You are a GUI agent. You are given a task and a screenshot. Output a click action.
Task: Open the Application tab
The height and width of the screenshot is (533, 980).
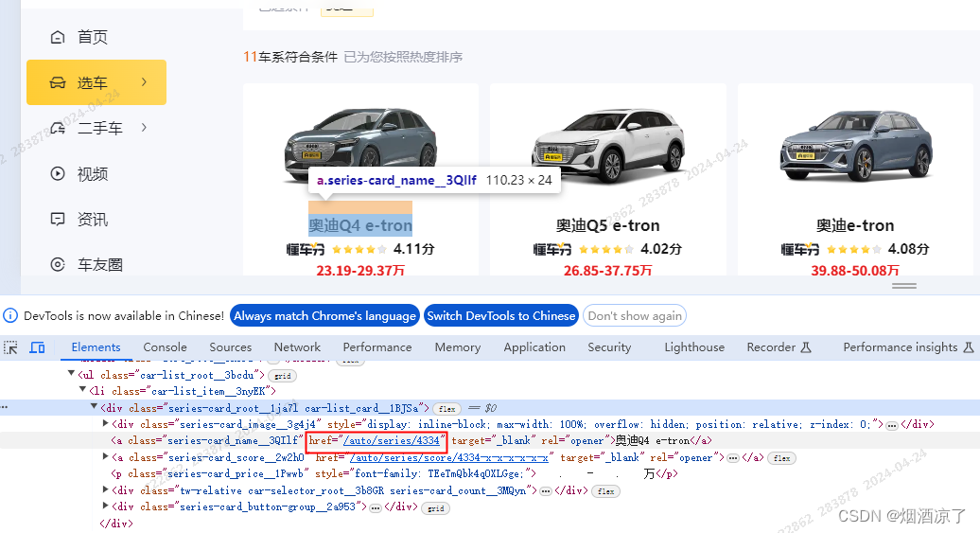534,347
